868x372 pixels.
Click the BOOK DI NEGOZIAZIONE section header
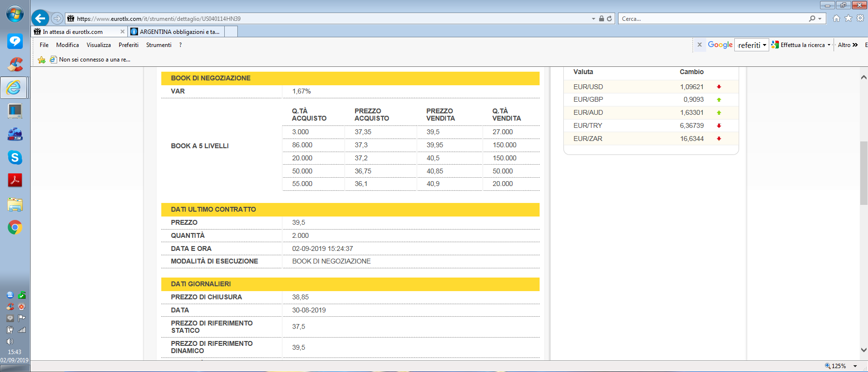350,78
